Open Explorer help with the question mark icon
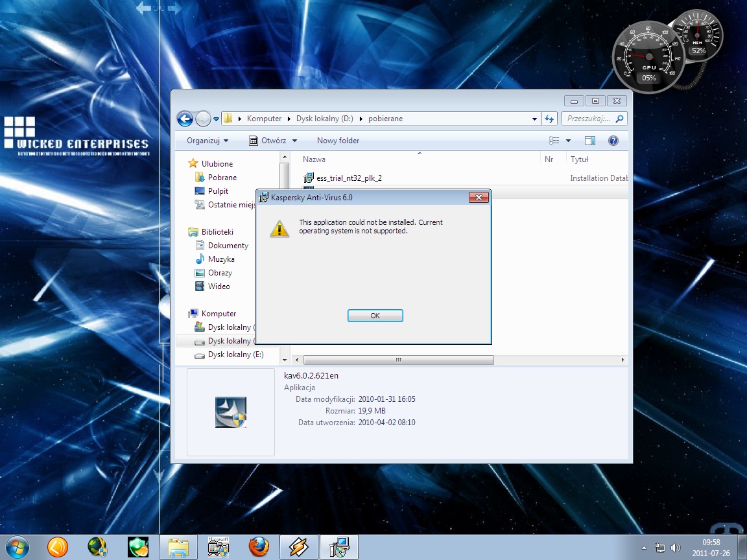Viewport: 747px width, 560px height. pos(613,141)
